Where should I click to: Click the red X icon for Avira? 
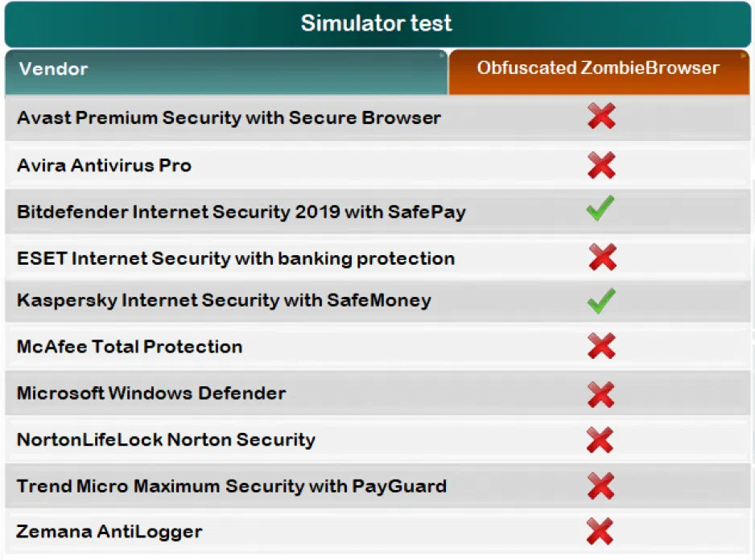click(x=601, y=165)
